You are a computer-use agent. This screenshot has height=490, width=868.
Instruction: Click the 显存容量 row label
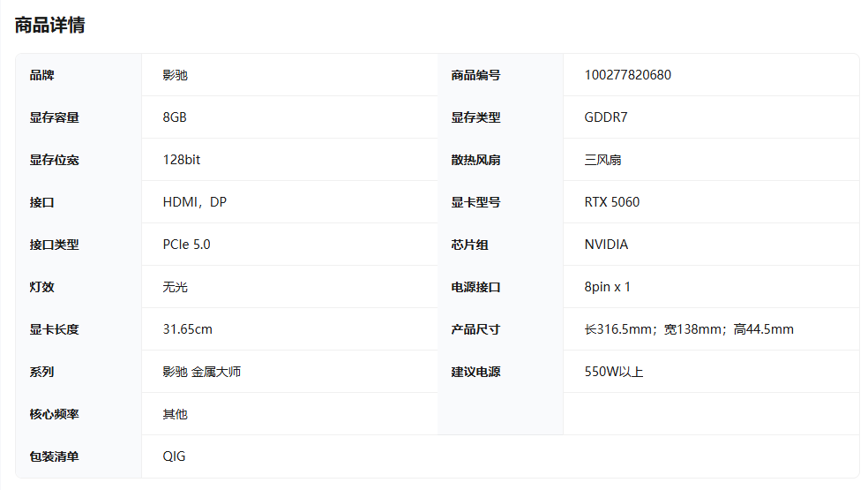point(54,117)
